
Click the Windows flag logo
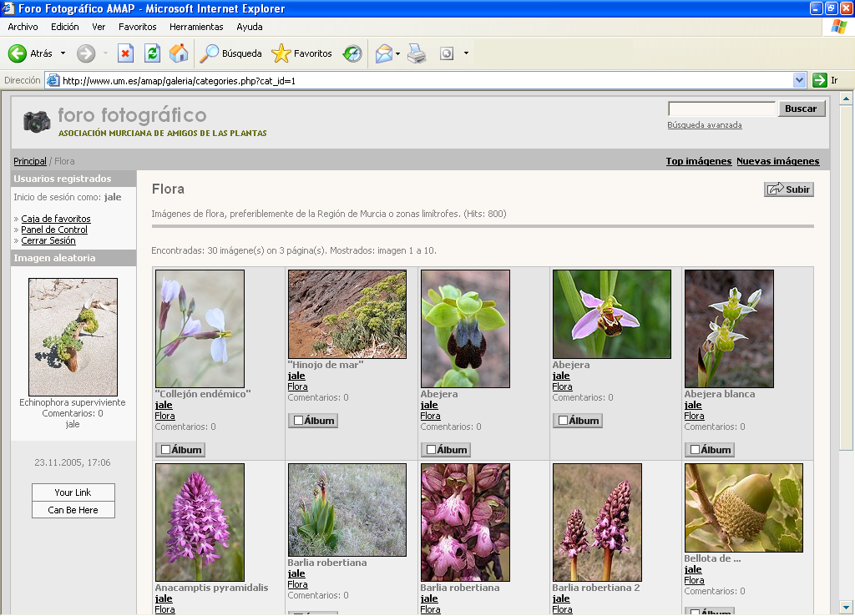[838, 27]
